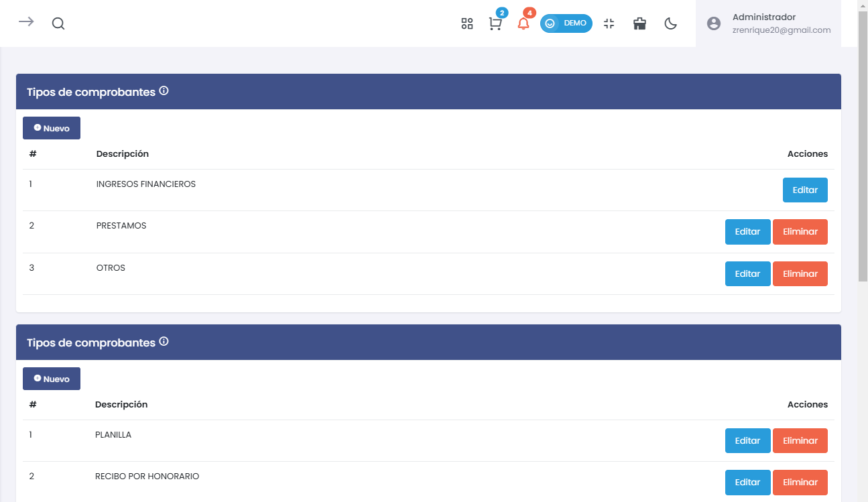The image size is (868, 502).
Task: Switch to dark mode moon icon
Action: (x=670, y=23)
